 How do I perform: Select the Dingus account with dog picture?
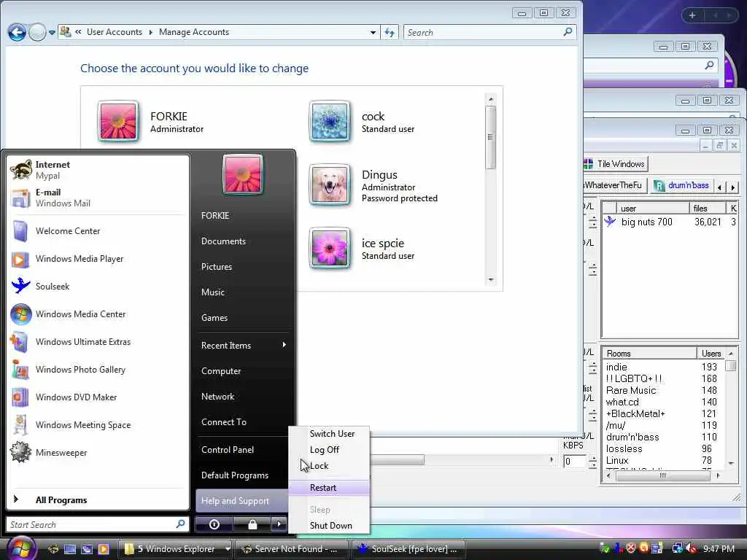coord(374,186)
